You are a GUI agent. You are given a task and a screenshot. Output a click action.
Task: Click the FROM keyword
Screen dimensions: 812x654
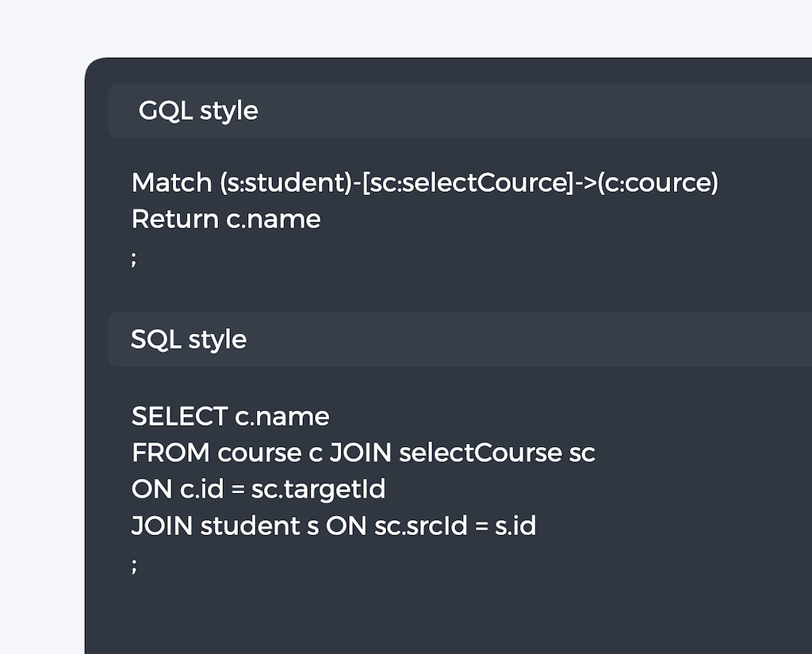point(170,453)
